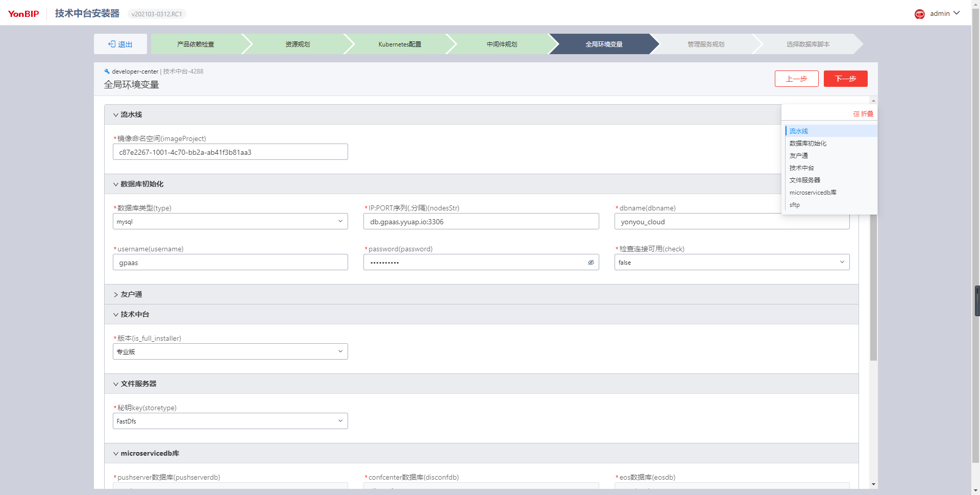Go to the 管理服务规划 step
Screen dimensions: 980x495
[x=706, y=44]
